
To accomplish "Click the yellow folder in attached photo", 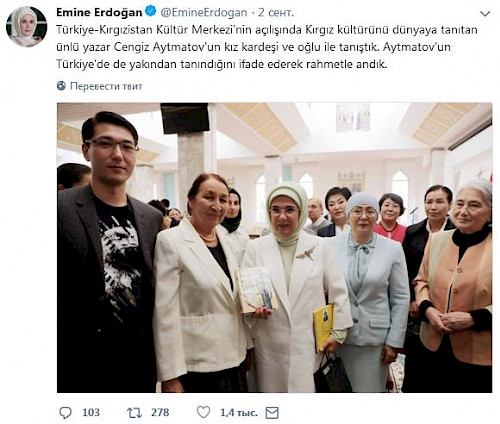I will 323,327.
